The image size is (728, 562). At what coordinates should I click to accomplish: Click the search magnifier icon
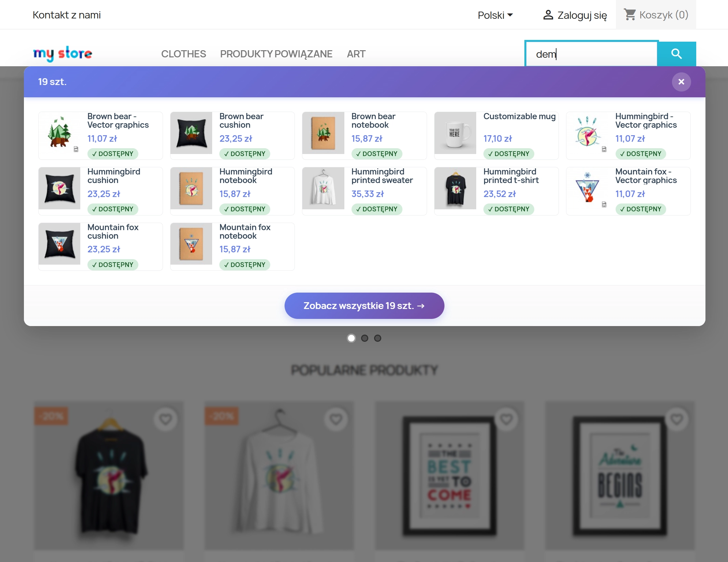click(x=677, y=54)
